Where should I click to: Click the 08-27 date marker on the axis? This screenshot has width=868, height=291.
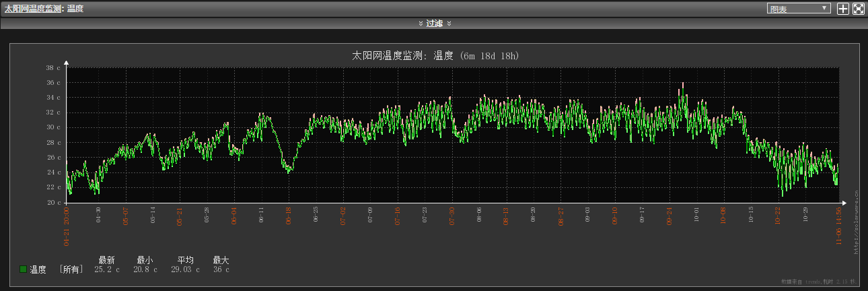[560, 216]
